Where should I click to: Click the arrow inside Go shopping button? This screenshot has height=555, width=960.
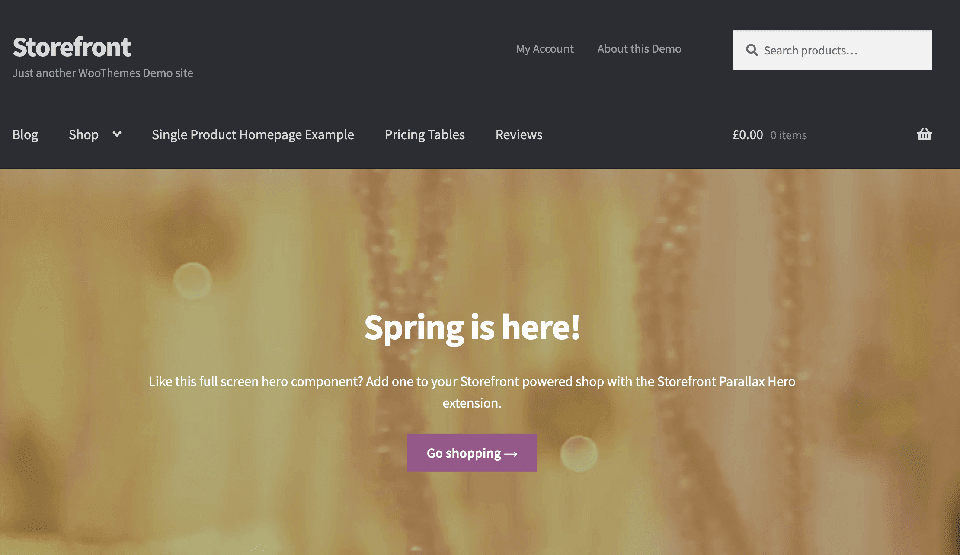[511, 454]
